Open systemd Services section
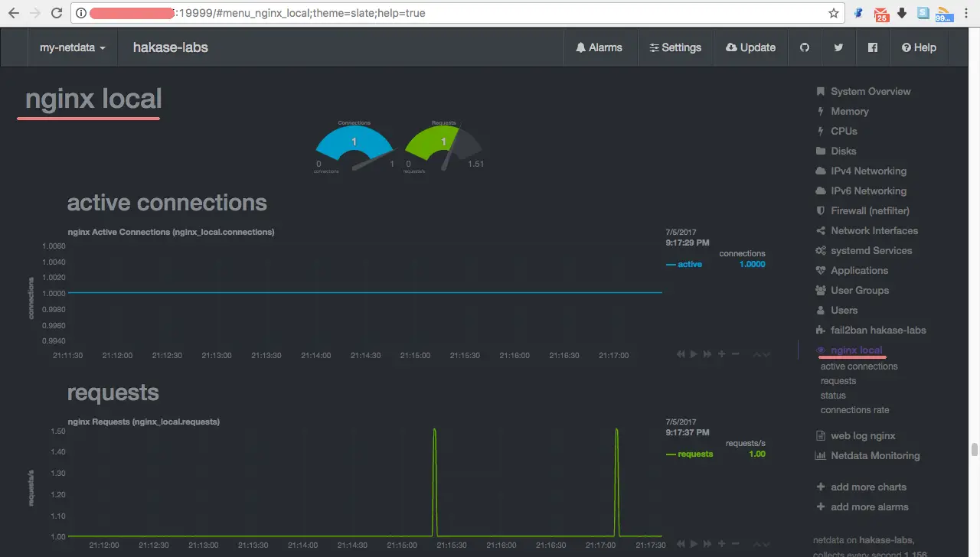The image size is (980, 557). [864, 250]
